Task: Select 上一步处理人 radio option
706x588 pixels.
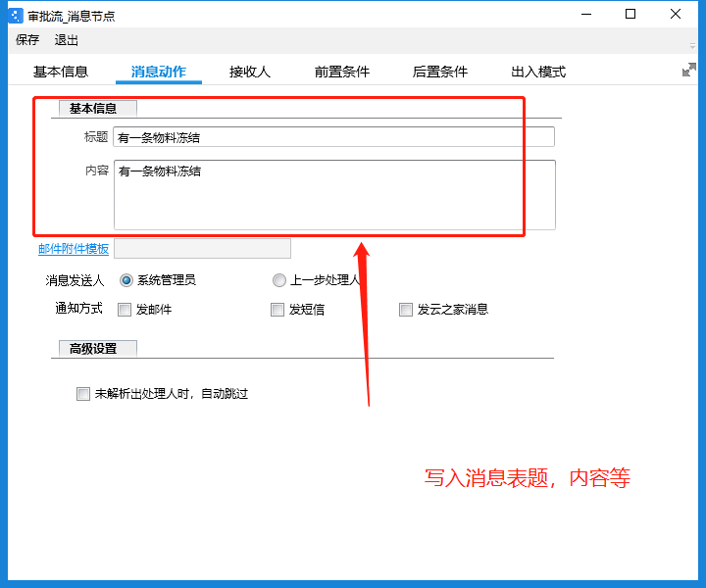Action: (x=279, y=280)
